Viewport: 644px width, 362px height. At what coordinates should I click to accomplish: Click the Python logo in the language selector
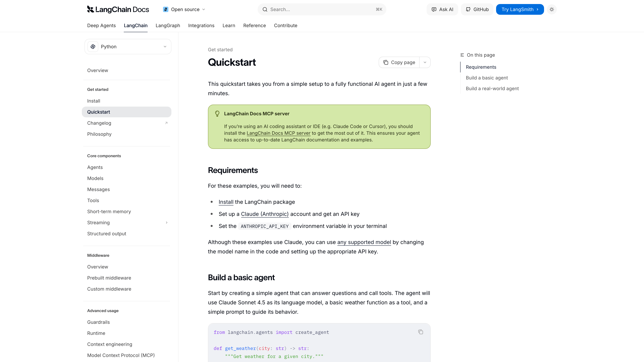pos(93,46)
